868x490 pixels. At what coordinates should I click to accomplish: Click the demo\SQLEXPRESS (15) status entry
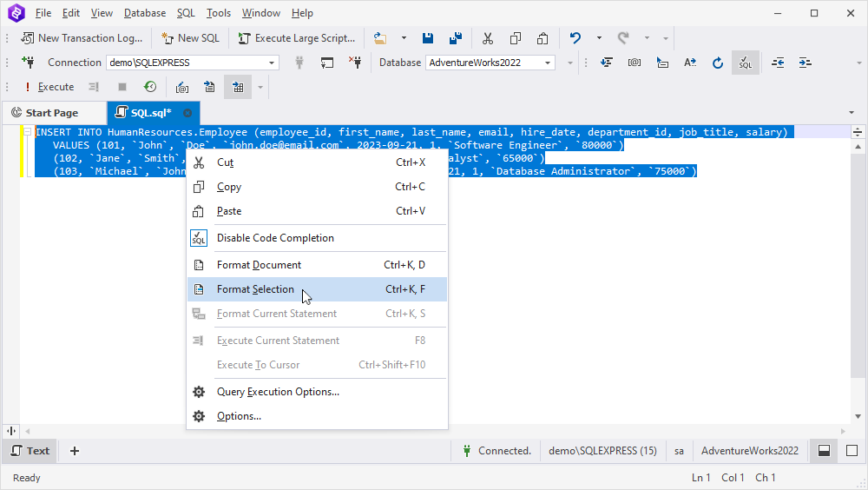[x=602, y=451]
